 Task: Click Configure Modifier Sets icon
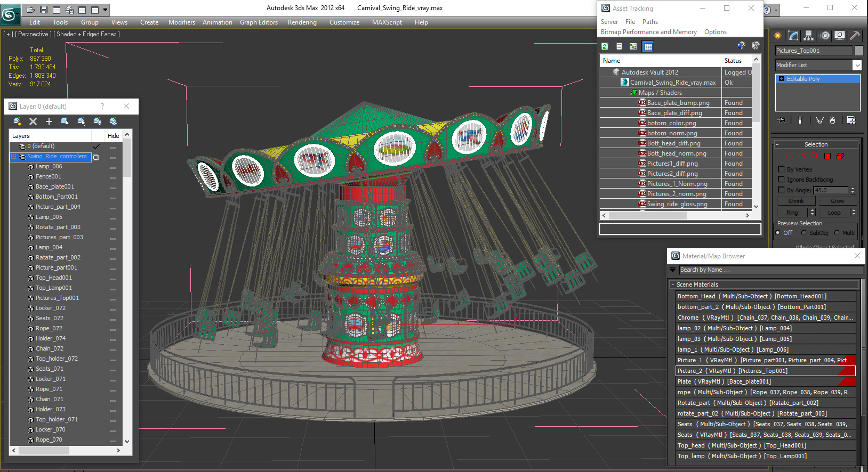pyautogui.click(x=851, y=120)
